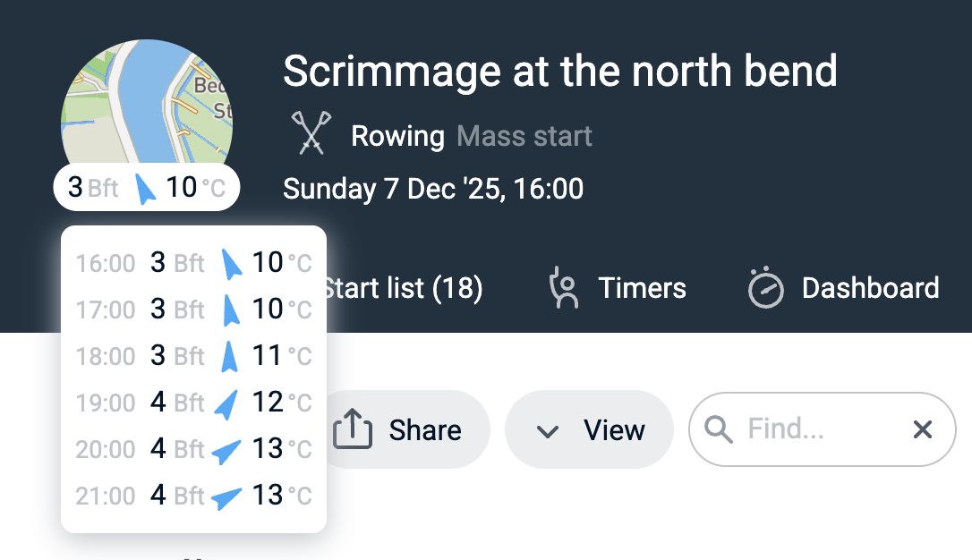Toggle the weather summary pill
972x560 pixels.
coord(147,188)
